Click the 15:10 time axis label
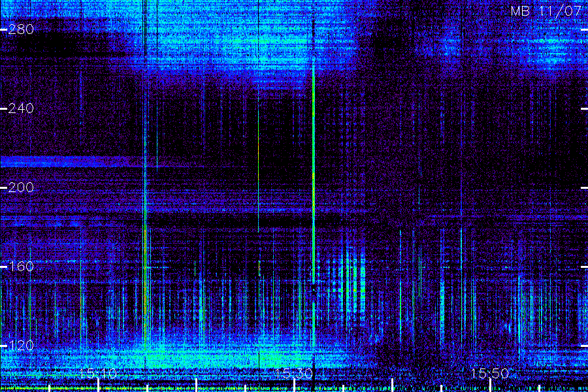Image resolution: width=588 pixels, height=392 pixels. (98, 374)
